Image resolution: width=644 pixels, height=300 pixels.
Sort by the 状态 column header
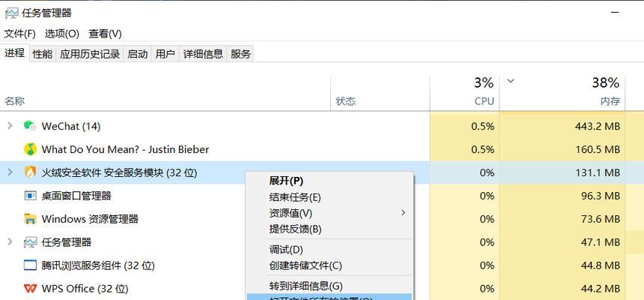pos(345,101)
